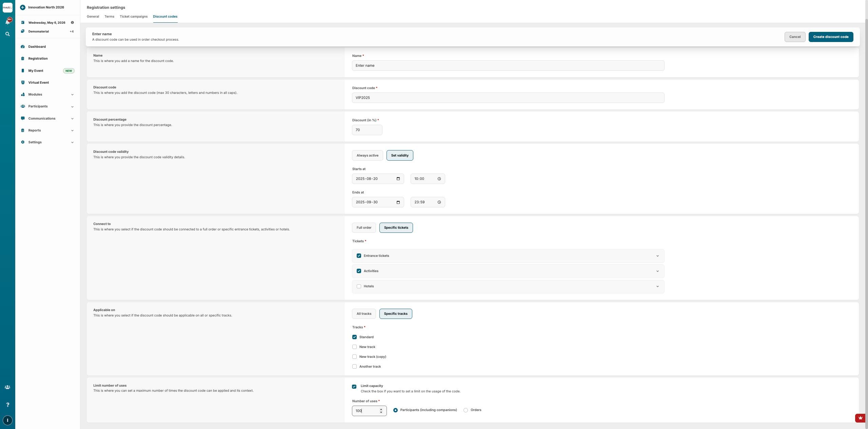
Task: Open the clock picker for the Ends at time
Action: click(439, 202)
